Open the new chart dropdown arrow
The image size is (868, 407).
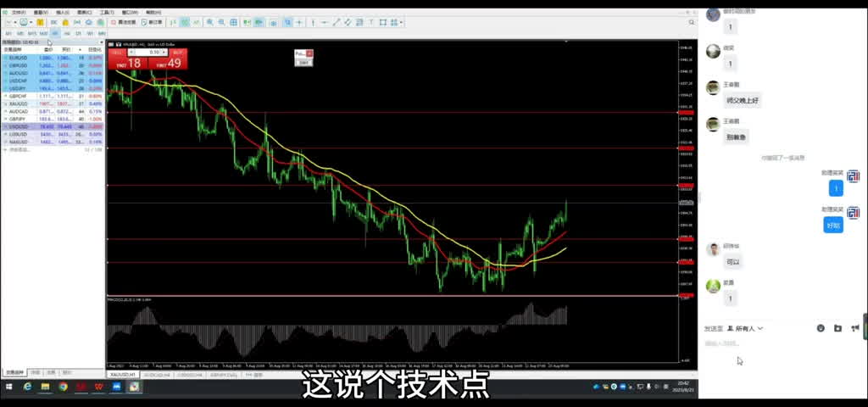pos(14,22)
